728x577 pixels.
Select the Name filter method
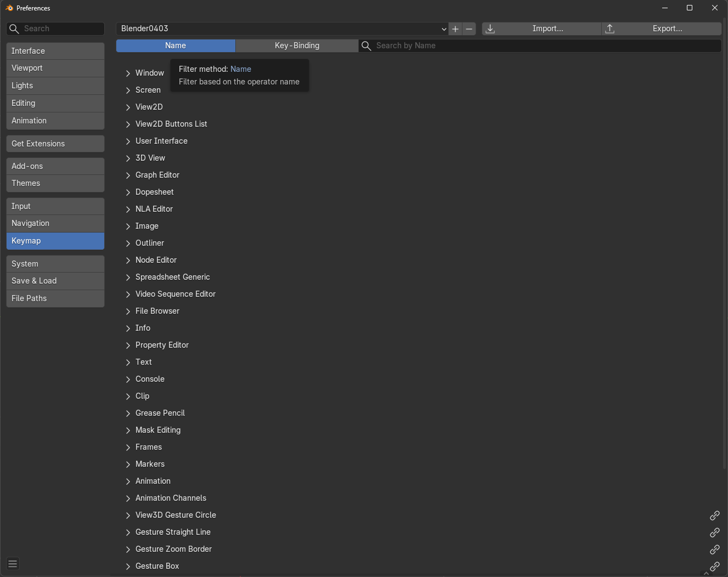(176, 46)
